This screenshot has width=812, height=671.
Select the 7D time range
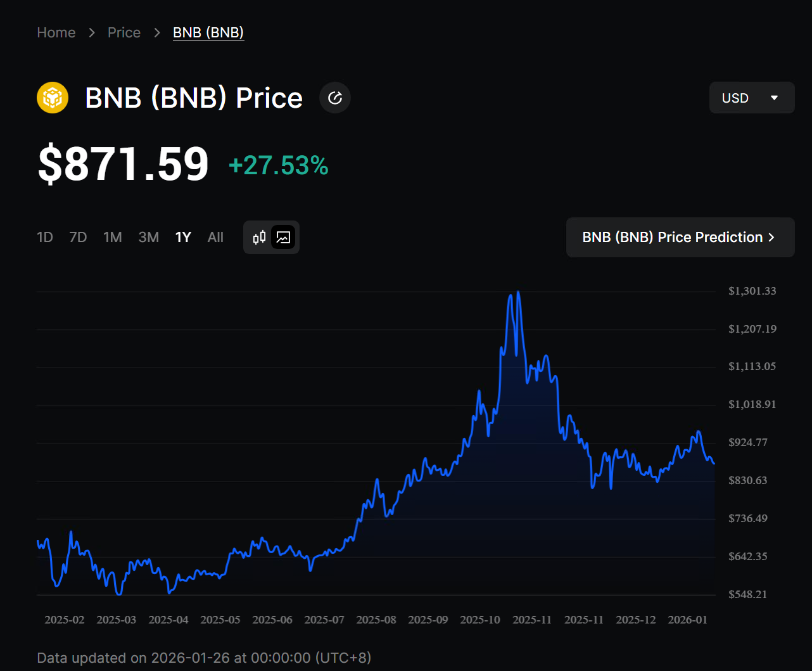78,238
